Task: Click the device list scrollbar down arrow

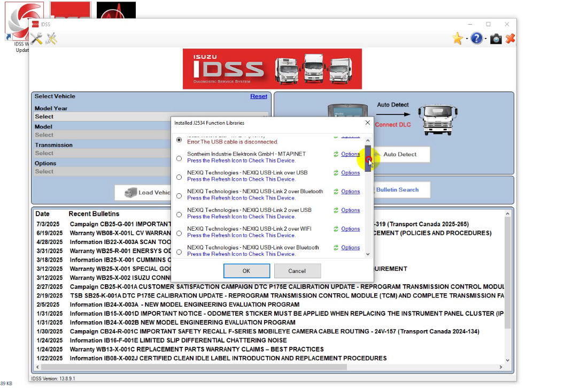Action: [x=368, y=254]
